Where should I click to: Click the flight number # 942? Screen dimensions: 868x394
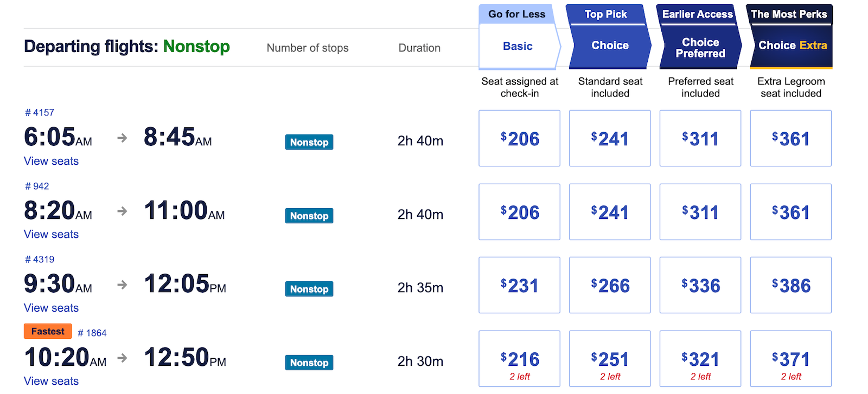coord(36,186)
